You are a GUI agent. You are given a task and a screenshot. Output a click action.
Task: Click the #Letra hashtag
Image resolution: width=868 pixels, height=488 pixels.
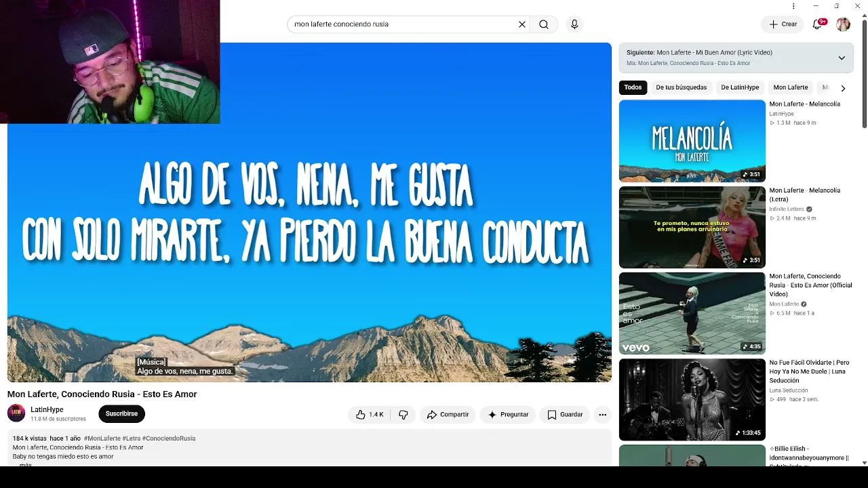pyautogui.click(x=131, y=439)
